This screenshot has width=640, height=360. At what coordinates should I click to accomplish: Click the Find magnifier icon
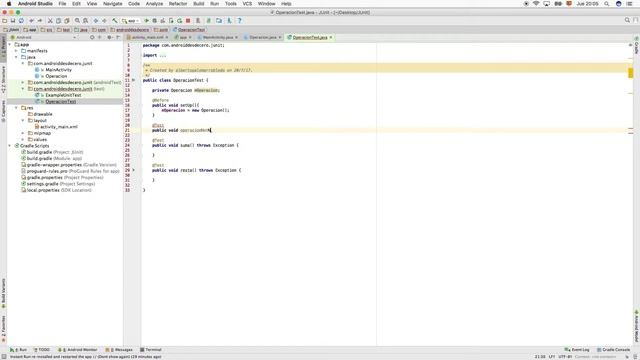[77, 20]
